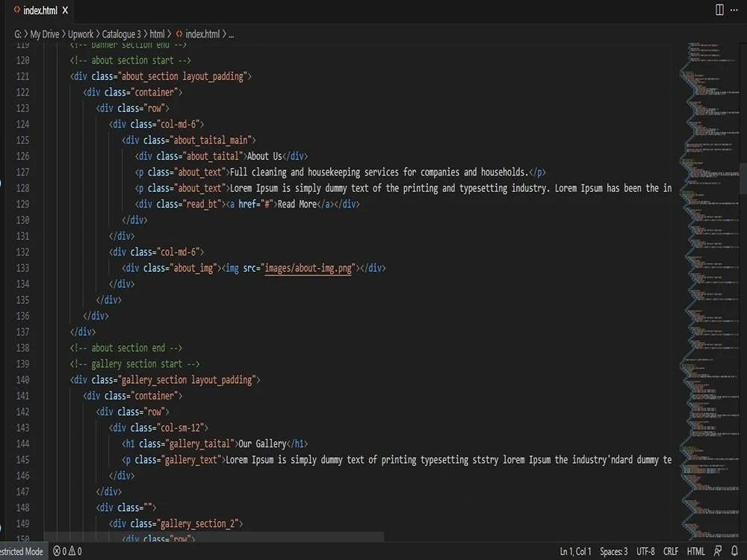The width and height of the screenshot is (747, 560).
Task: Click 'gallery_section_2' class value
Action: [x=198, y=523]
